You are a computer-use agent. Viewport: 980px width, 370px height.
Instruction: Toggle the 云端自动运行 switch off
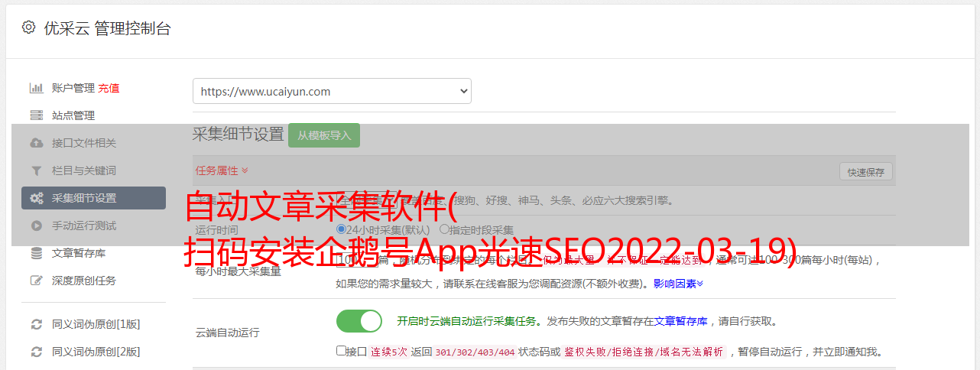click(x=359, y=321)
